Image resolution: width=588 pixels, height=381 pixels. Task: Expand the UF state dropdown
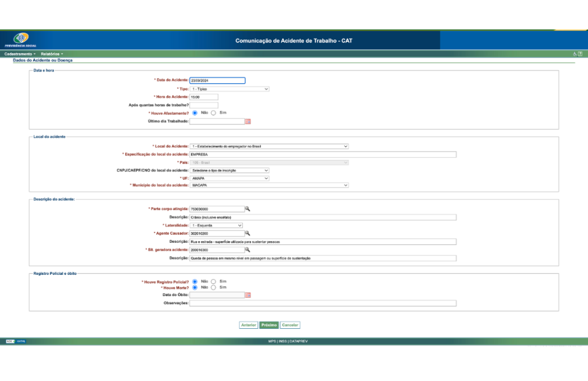[229, 178]
